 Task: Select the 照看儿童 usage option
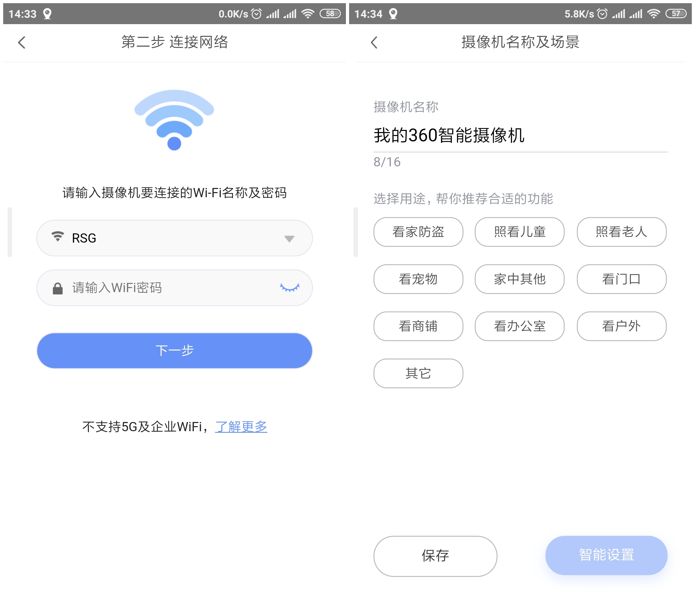pos(520,232)
